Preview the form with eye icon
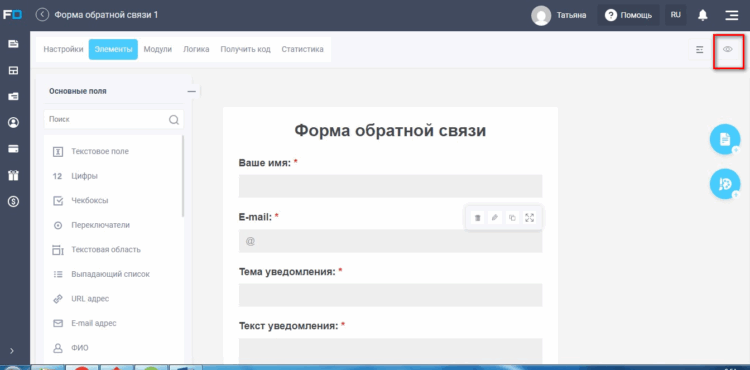Viewport: 750px width, 370px height. pyautogui.click(x=728, y=49)
